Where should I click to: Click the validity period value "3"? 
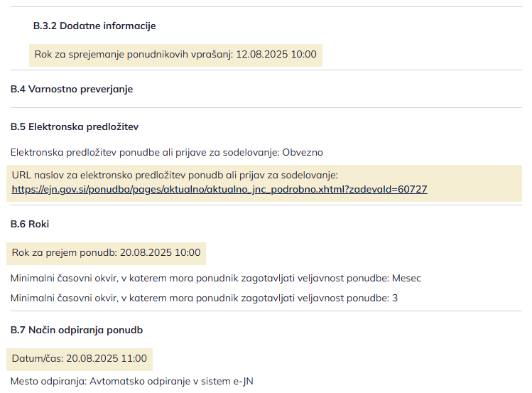pos(395,298)
